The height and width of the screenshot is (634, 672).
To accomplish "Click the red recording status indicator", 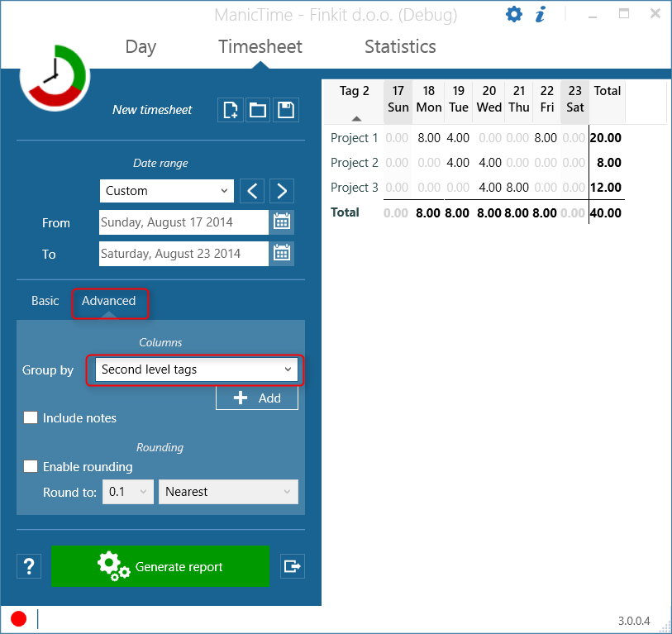I will click(x=18, y=618).
